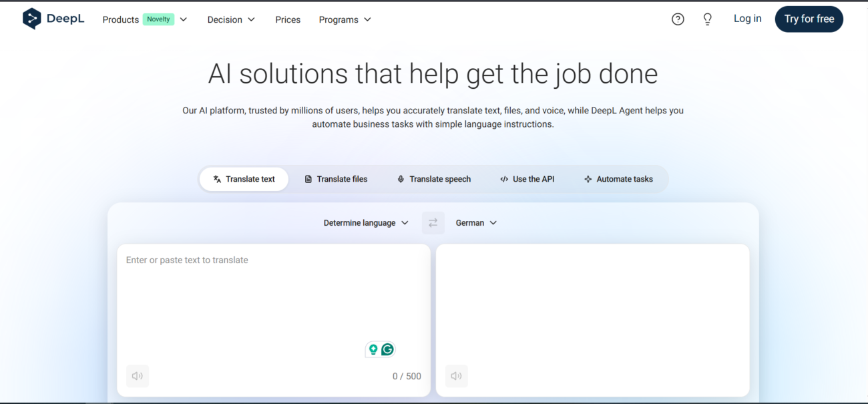The width and height of the screenshot is (868, 404).
Task: Click the source text speaker icon
Action: [138, 376]
